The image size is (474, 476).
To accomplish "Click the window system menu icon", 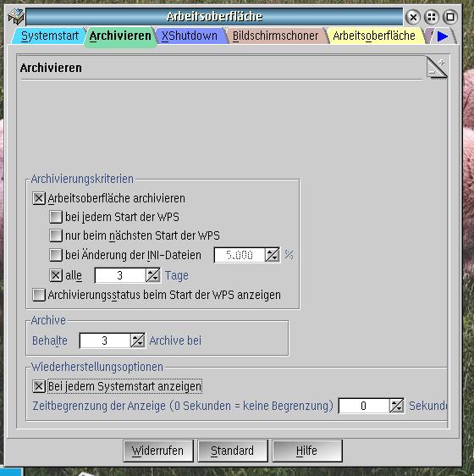I will (16, 17).
